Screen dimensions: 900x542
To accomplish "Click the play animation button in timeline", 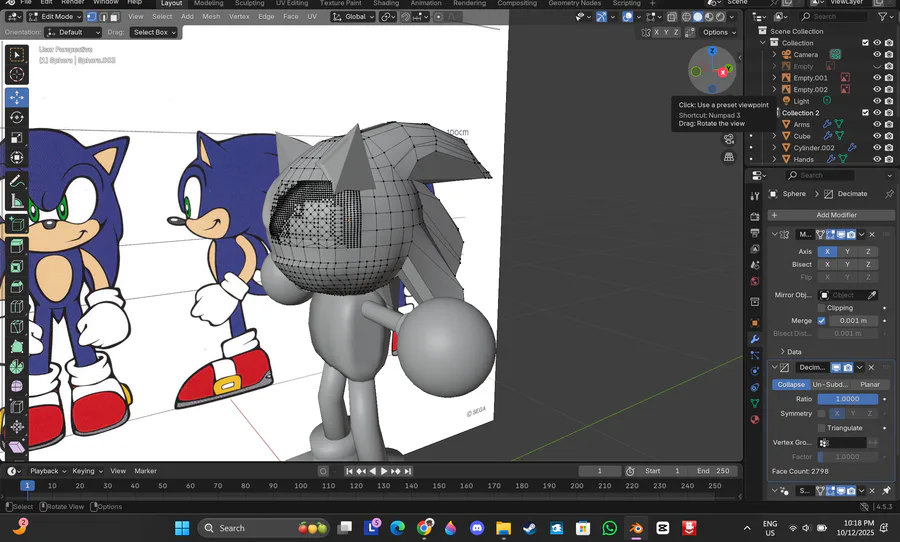I will coord(384,471).
